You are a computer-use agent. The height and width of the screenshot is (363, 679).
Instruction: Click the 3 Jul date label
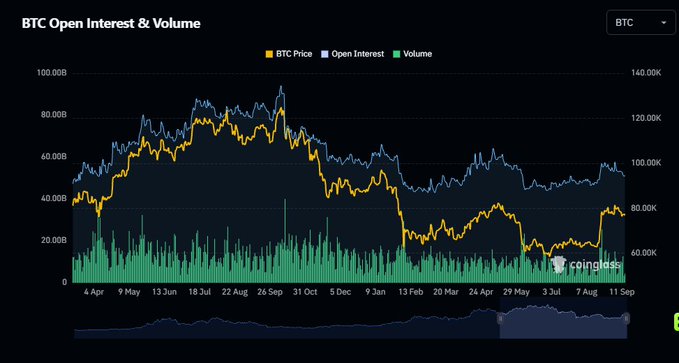tap(552, 292)
